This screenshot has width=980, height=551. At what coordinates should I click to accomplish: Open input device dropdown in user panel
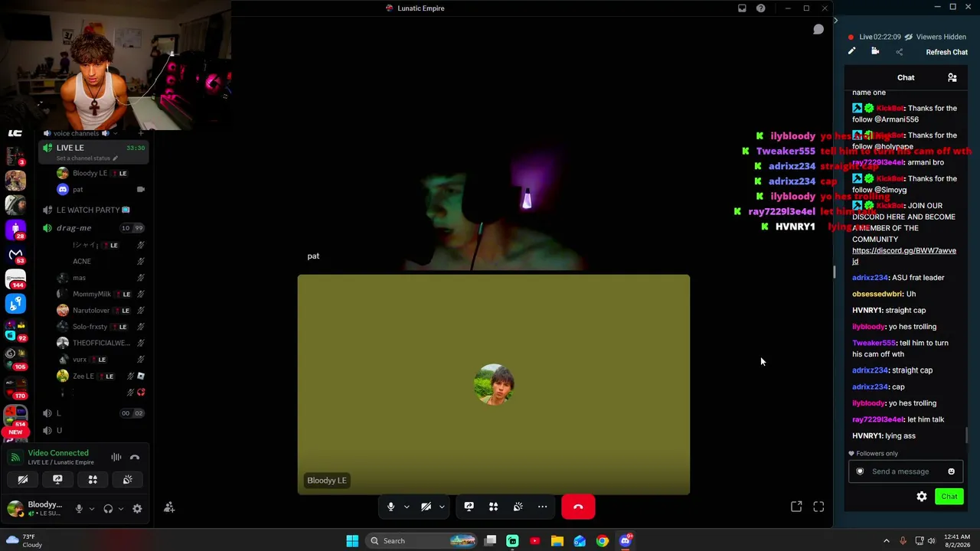tap(91, 509)
